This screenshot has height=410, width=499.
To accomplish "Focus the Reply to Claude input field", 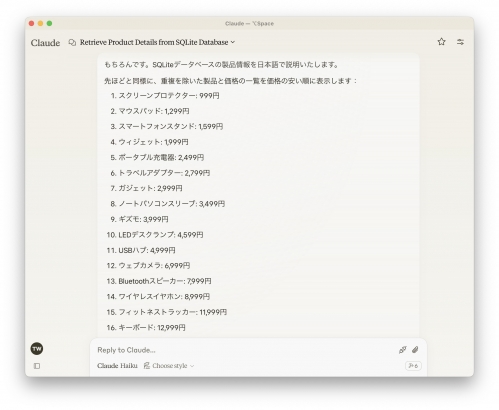I will click(x=243, y=350).
